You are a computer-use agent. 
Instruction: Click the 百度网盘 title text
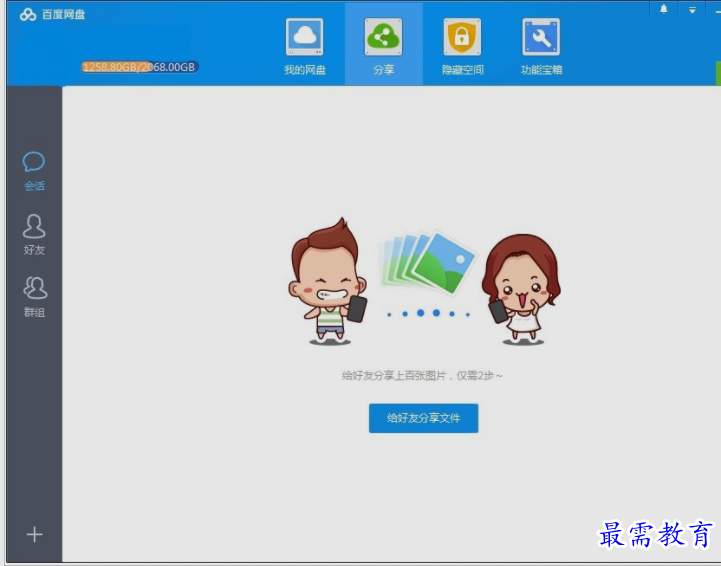click(x=63, y=15)
